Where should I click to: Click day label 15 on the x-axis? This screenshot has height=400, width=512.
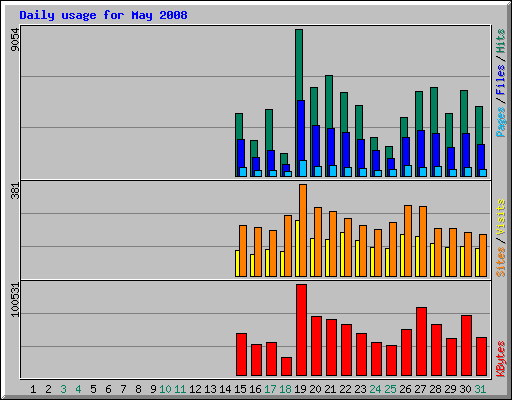coord(240,389)
